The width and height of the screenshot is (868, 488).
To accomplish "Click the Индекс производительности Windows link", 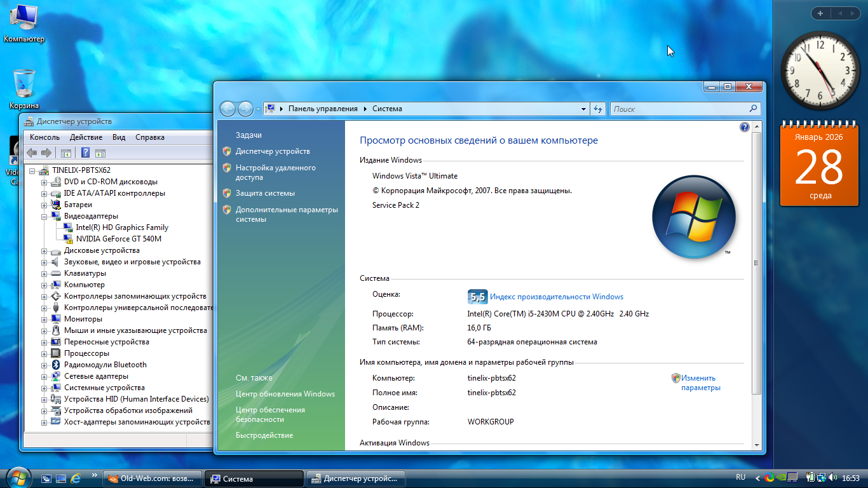I will tap(556, 297).
